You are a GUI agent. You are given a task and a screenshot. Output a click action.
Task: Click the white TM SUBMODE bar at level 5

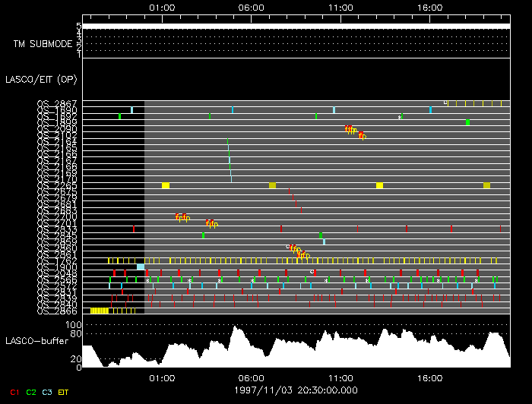tap(295, 26)
